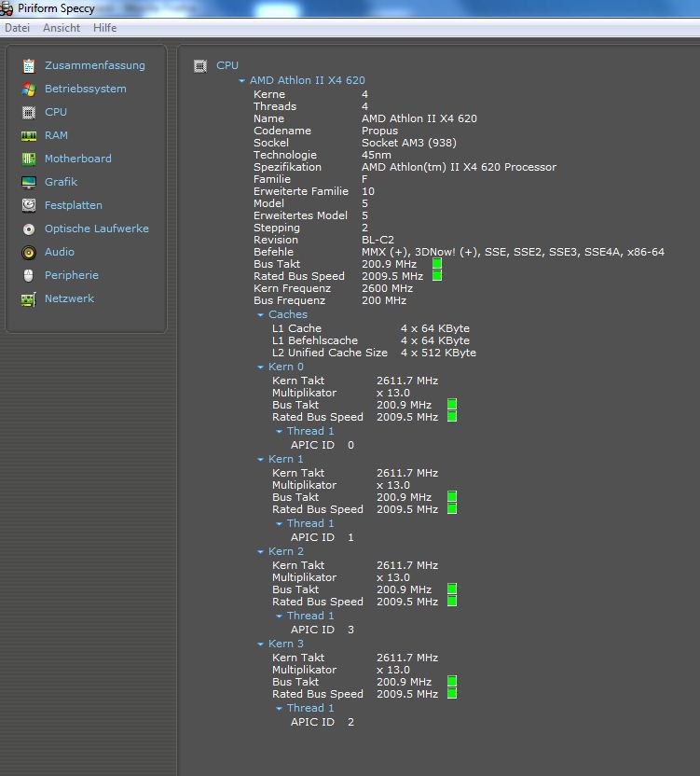
Task: Show the Grafik section
Action: click(x=61, y=182)
